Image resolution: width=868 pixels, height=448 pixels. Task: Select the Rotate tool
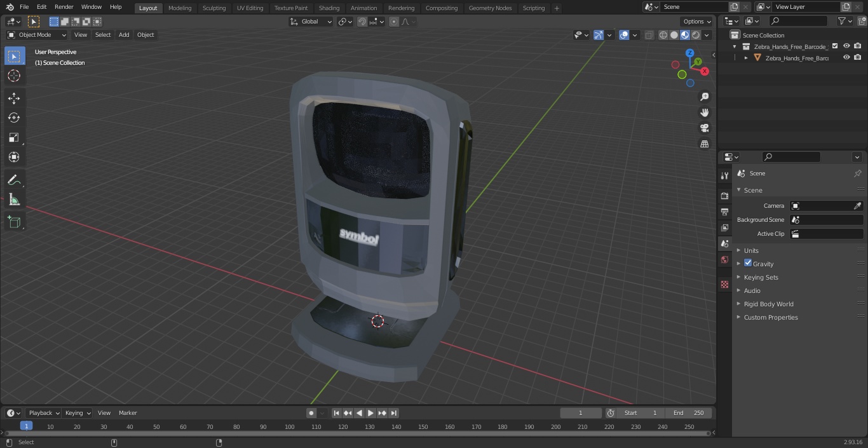[14, 118]
